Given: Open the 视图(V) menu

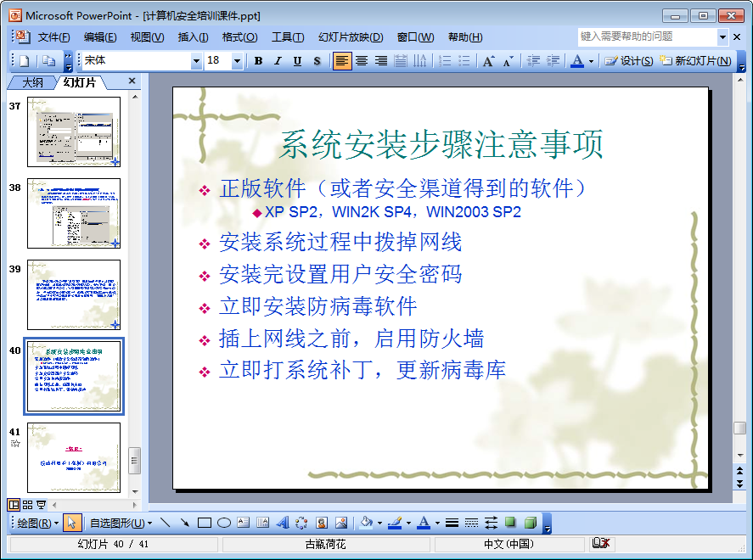Looking at the screenshot, I should (147, 37).
